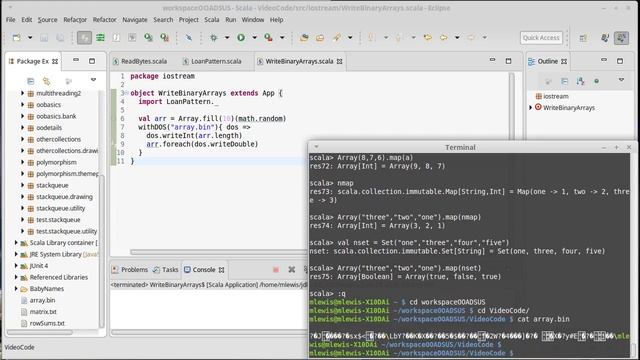Viewport: 640px width, 360px height.
Task: Minimize the Package Explorer panel
Action: pyautogui.click(x=76, y=60)
